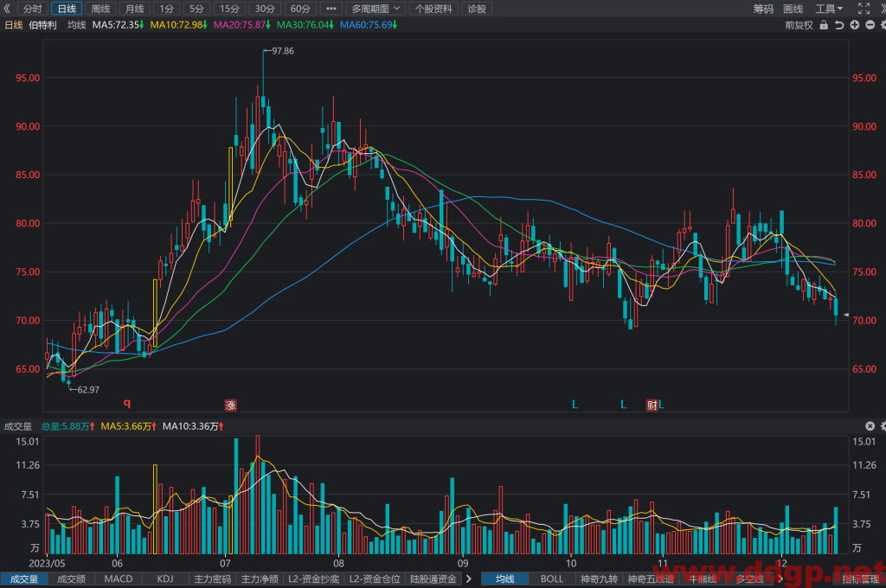The width and height of the screenshot is (886, 588).
Task: Click the yellow MA10:72.98 indicator value
Action: tap(178, 25)
